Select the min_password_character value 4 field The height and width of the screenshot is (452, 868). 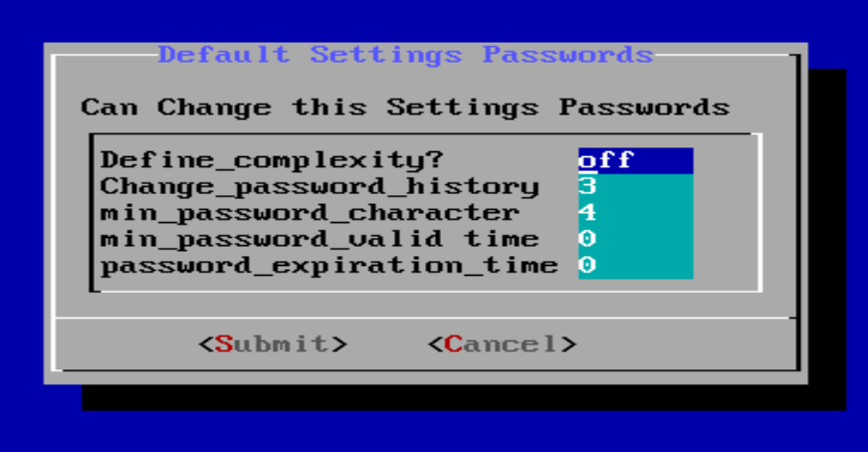(635, 213)
